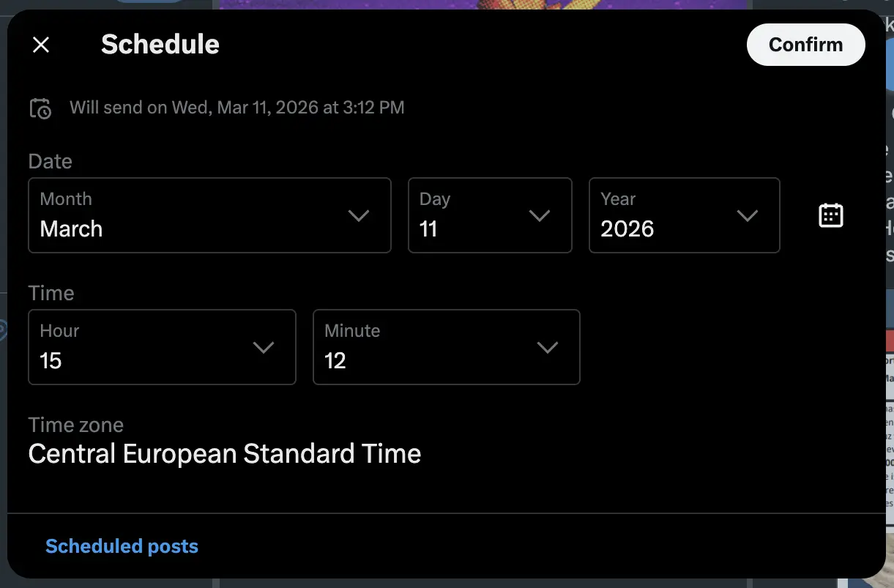Click the Central European Standard Time zone
Screen dimensions: 894x588
tap(224, 453)
